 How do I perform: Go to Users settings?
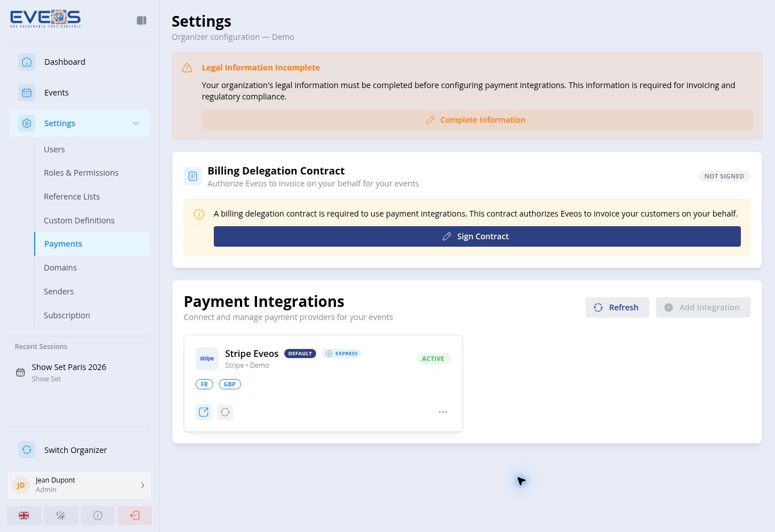(x=55, y=149)
